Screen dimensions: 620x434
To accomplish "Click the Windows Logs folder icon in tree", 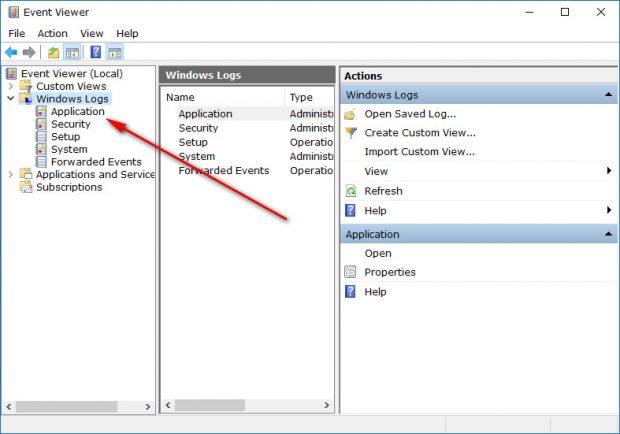I will tap(26, 98).
